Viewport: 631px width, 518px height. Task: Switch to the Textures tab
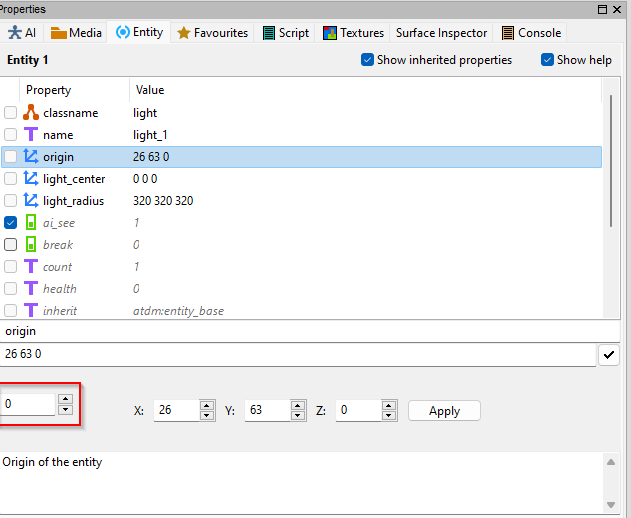click(353, 33)
